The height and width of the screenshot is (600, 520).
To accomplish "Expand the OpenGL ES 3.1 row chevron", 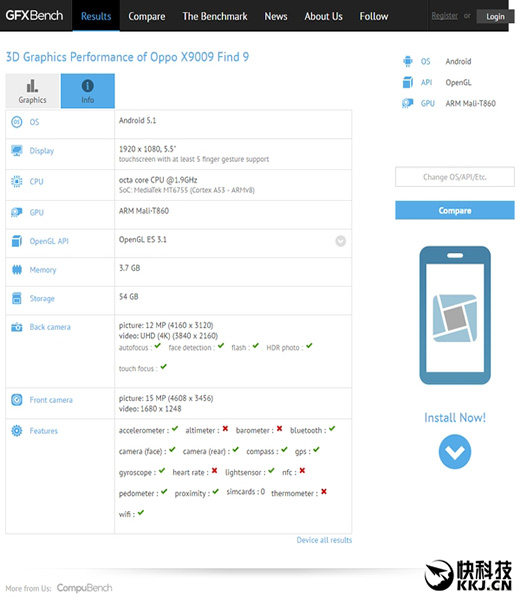I will coord(341,241).
